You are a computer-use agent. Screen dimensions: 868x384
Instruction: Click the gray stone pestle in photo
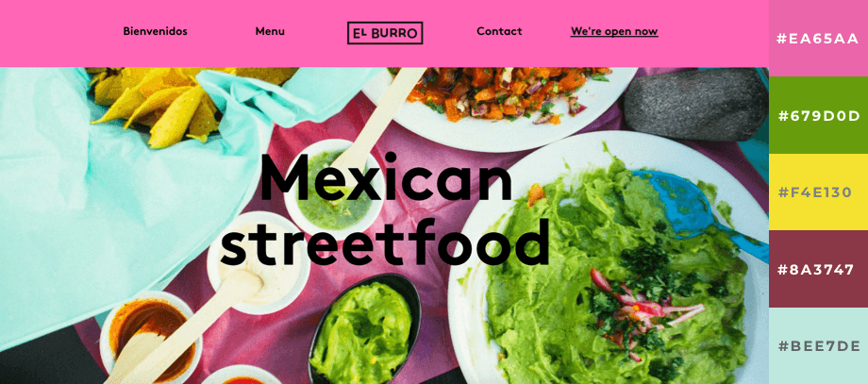click(694, 104)
